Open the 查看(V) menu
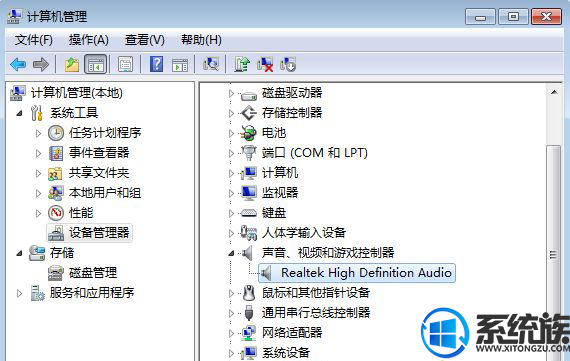 145,40
